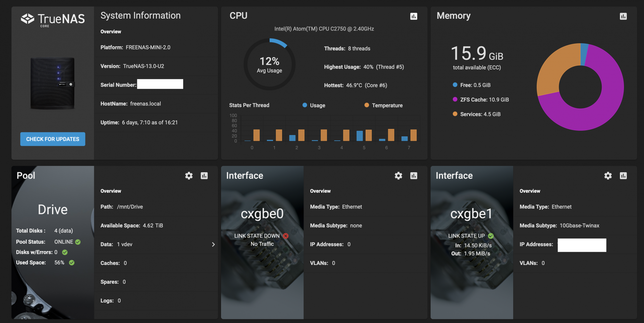Open cxgbe0 interface reports icon
The width and height of the screenshot is (644, 323).
[414, 176]
